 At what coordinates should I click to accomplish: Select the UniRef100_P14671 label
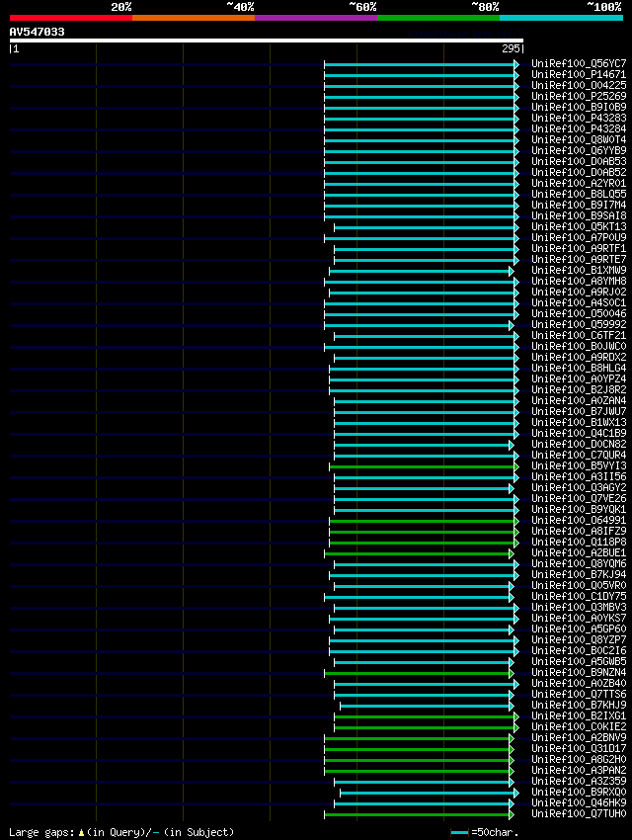(579, 74)
